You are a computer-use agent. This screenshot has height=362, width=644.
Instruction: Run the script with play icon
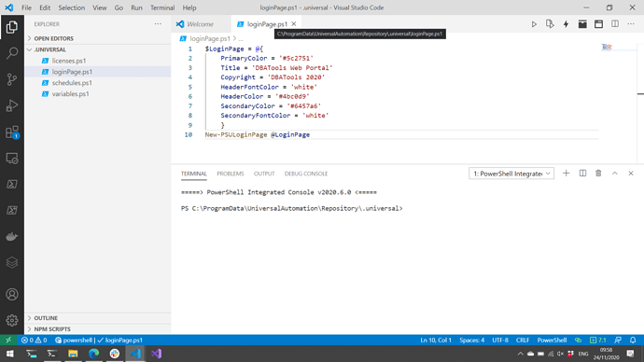click(534, 24)
